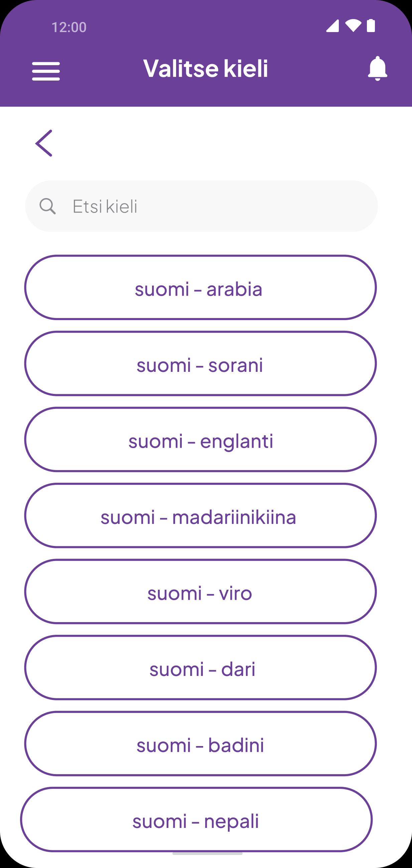Choose the suomi – viro option
Image resolution: width=412 pixels, height=868 pixels.
point(200,592)
